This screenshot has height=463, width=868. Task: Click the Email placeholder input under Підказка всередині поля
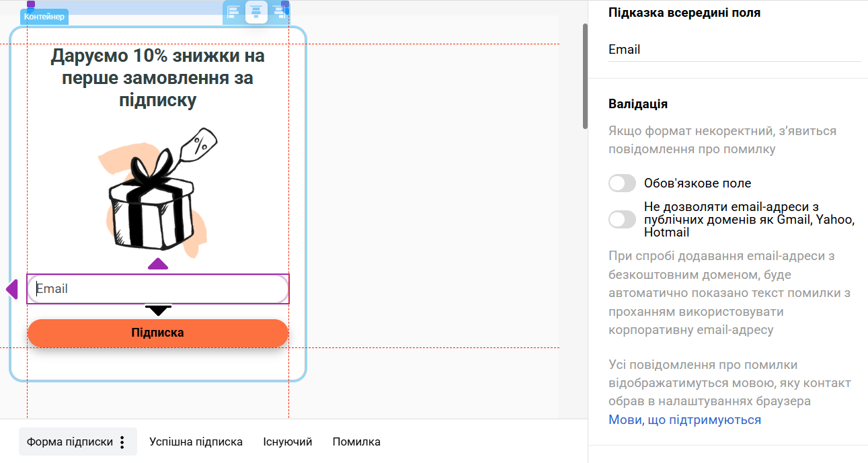click(734, 49)
